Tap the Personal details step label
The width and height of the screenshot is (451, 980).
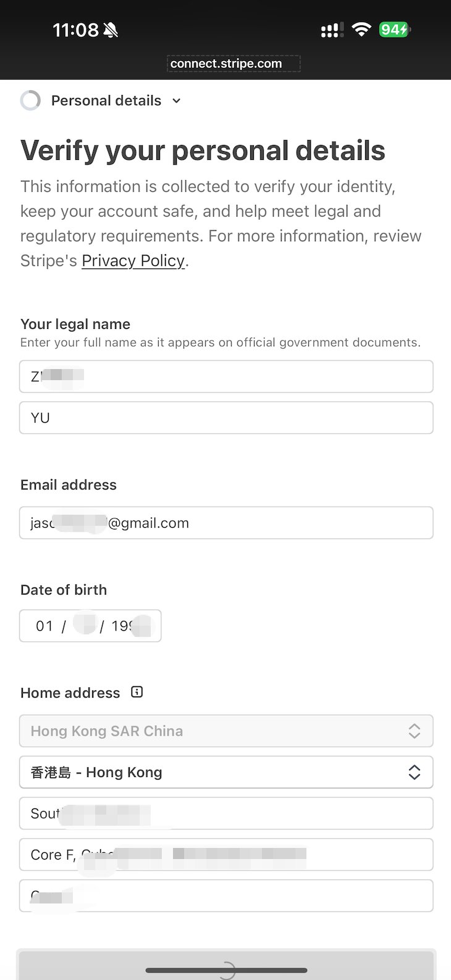(106, 101)
